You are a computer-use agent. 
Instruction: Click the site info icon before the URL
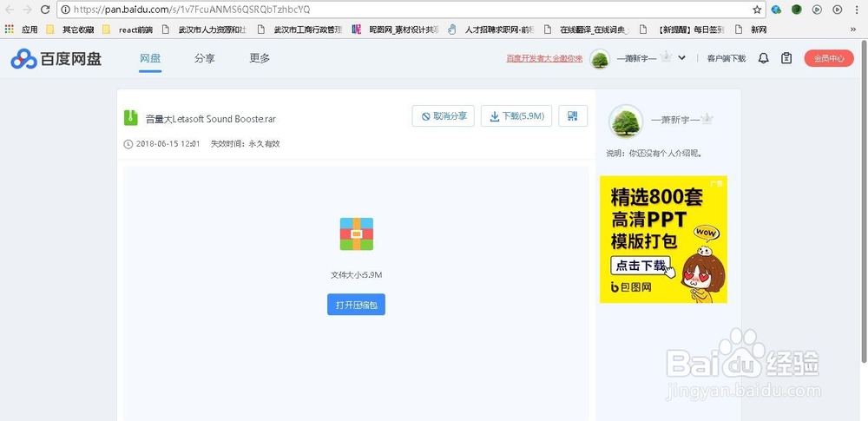coord(65,10)
